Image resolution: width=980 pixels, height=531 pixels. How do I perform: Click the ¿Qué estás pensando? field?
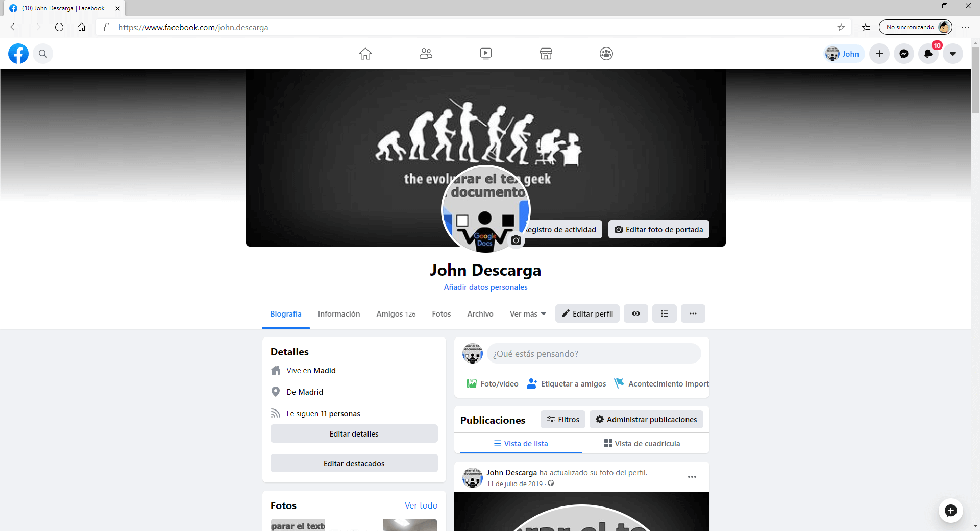click(594, 354)
